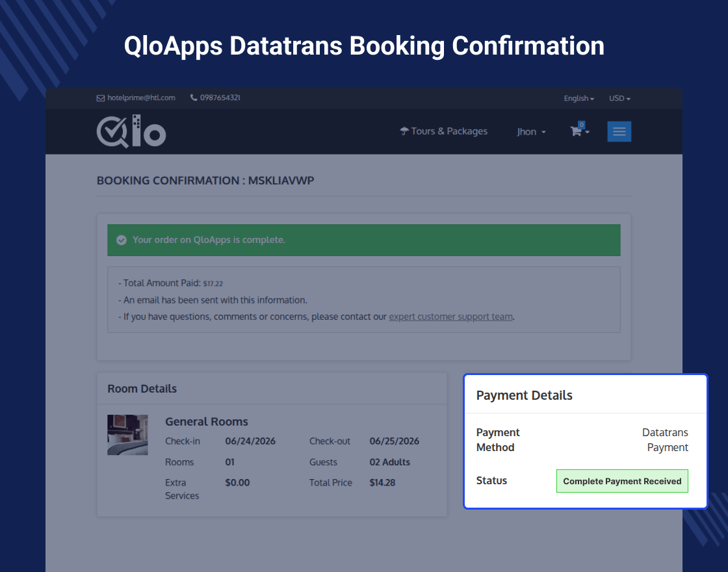Click the phone icon beside 0987654321
The image size is (728, 572).
coord(194,97)
